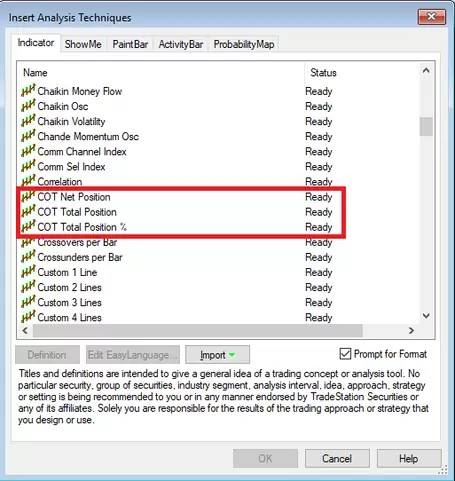
Task: Open the Help button
Action: tap(409, 458)
